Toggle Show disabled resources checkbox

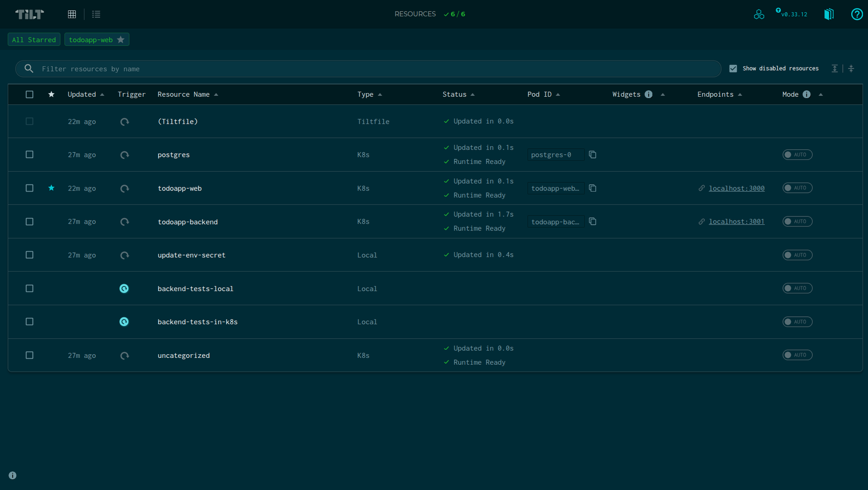[733, 68]
